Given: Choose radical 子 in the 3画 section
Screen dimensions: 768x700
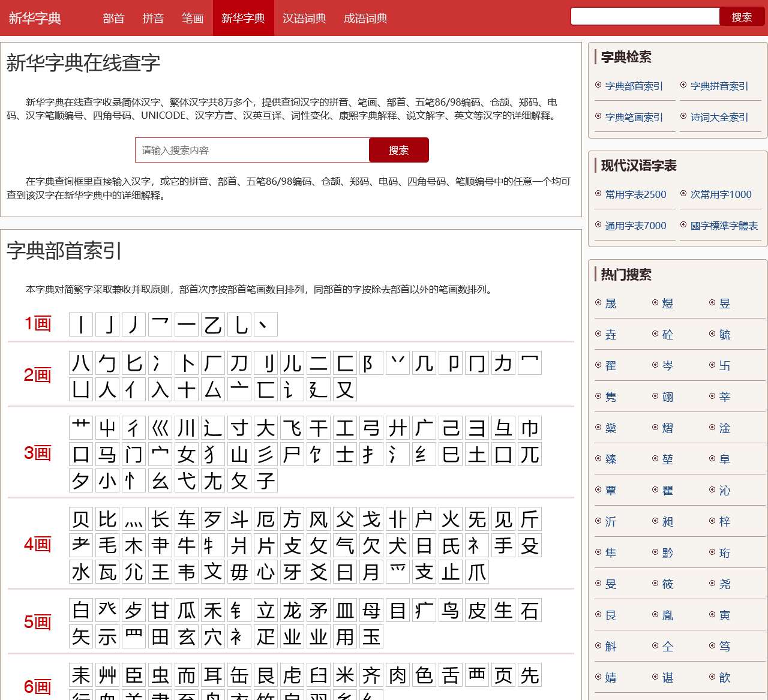Looking at the screenshot, I should (x=266, y=480).
